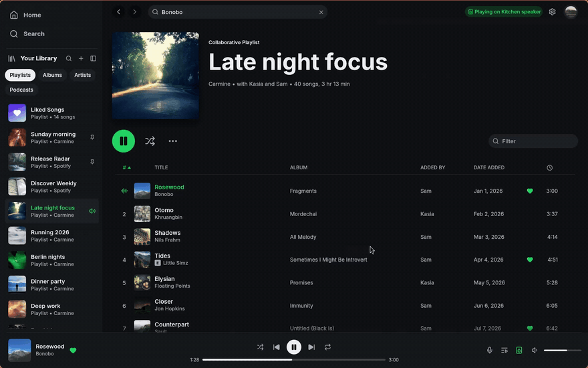
Task: Clear the Bonobo search text
Action: 321,12
